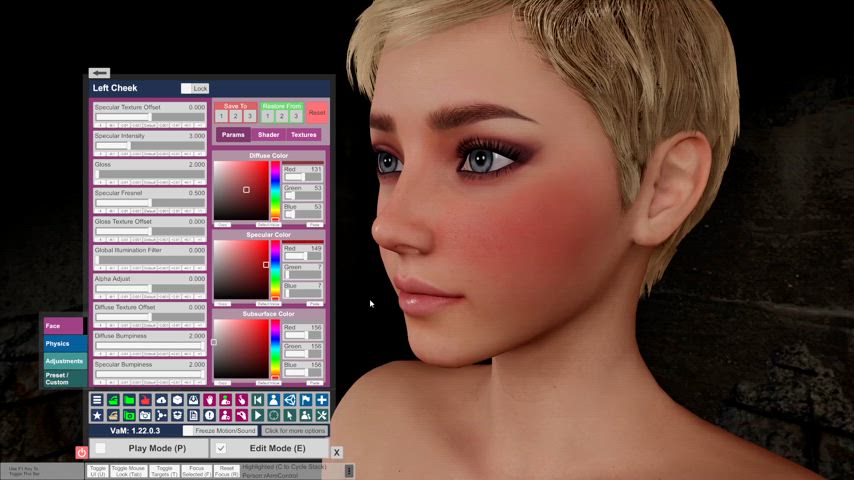The width and height of the screenshot is (854, 480).
Task: Click the back arrow above the panel
Action: [98, 73]
